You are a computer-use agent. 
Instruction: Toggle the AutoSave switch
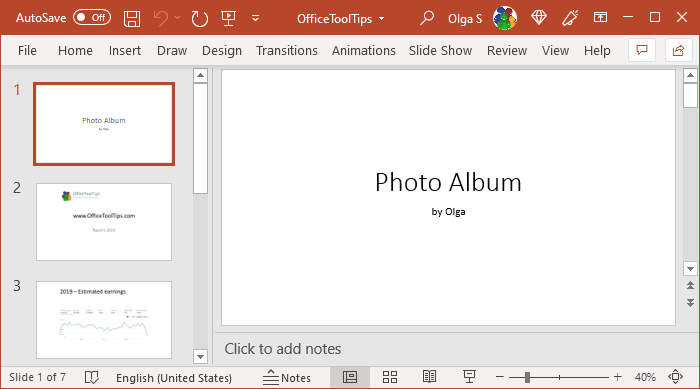click(92, 18)
